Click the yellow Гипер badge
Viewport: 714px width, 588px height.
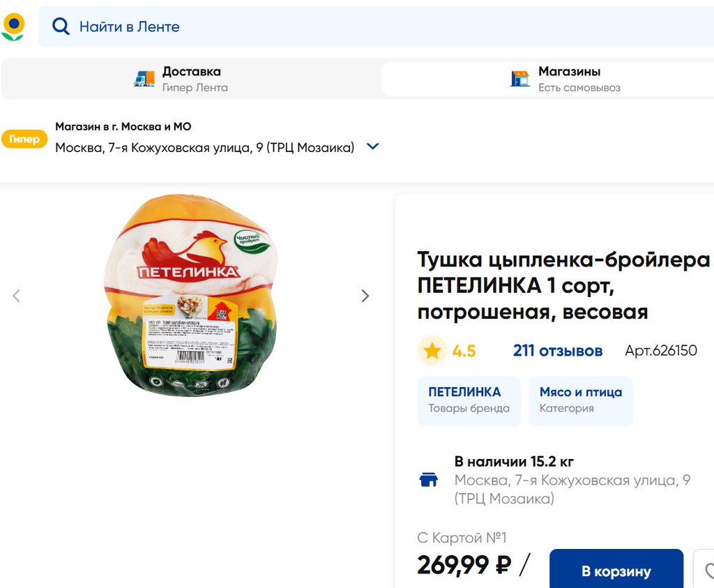tap(24, 139)
